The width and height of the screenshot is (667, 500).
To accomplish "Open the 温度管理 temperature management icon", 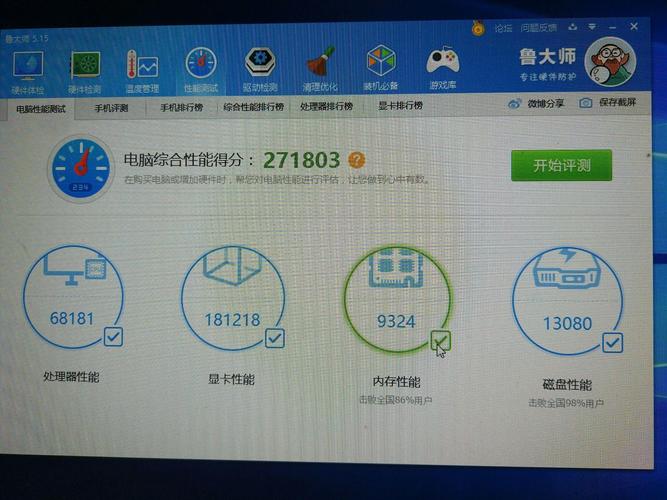I will 142,71.
